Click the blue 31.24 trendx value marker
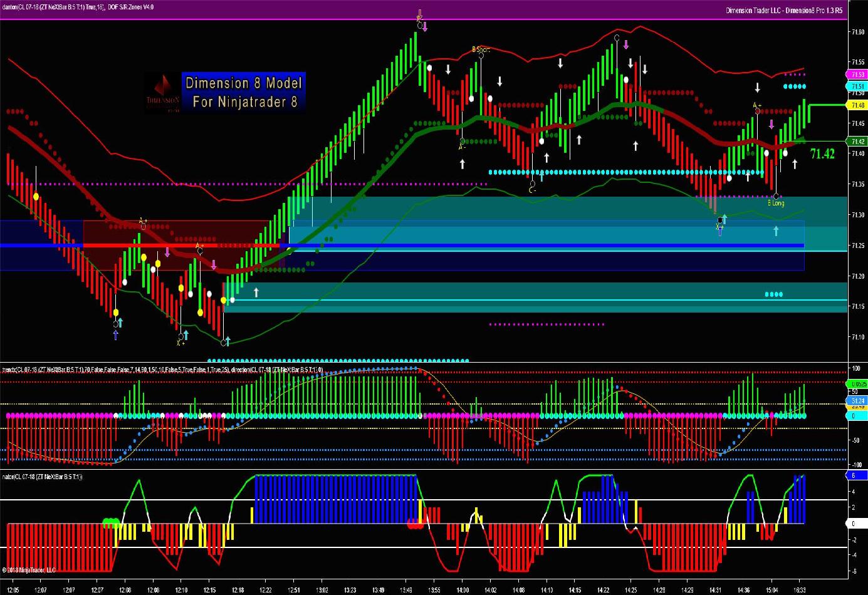This screenshot has height=595, width=868. click(x=857, y=401)
